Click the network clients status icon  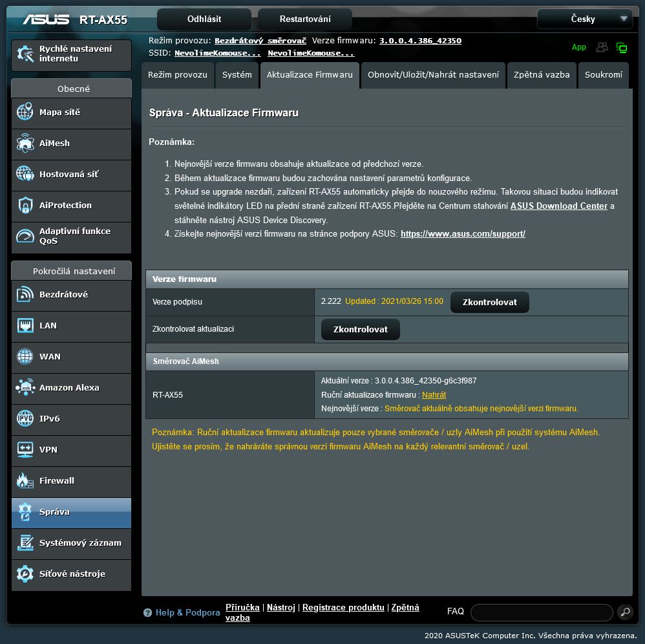click(602, 47)
